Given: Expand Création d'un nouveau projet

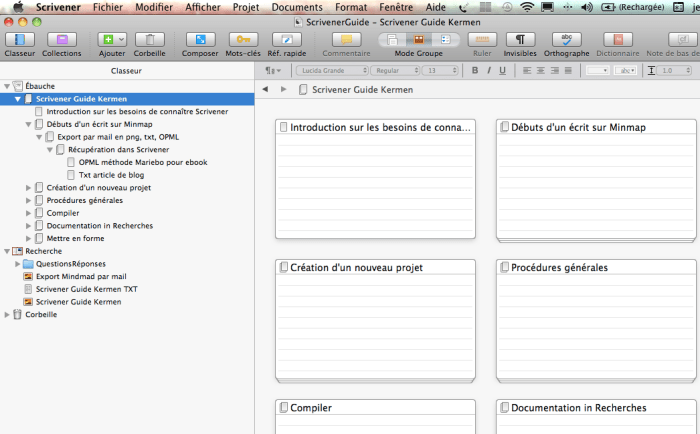Looking at the screenshot, I should [x=28, y=188].
